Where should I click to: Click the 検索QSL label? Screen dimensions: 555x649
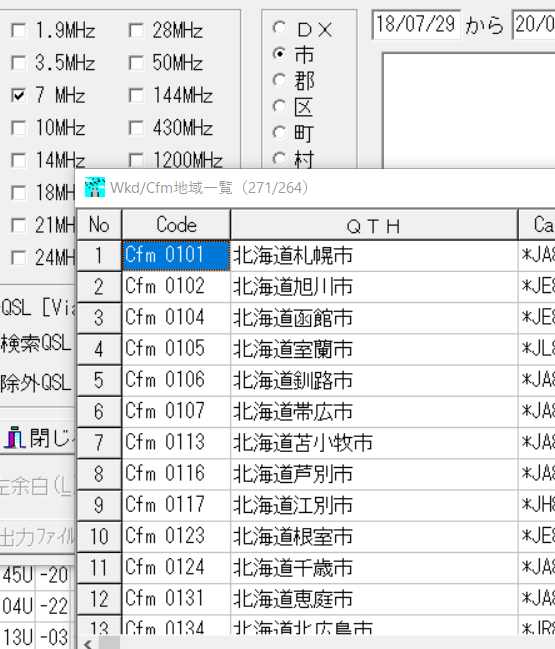pyautogui.click(x=36, y=344)
